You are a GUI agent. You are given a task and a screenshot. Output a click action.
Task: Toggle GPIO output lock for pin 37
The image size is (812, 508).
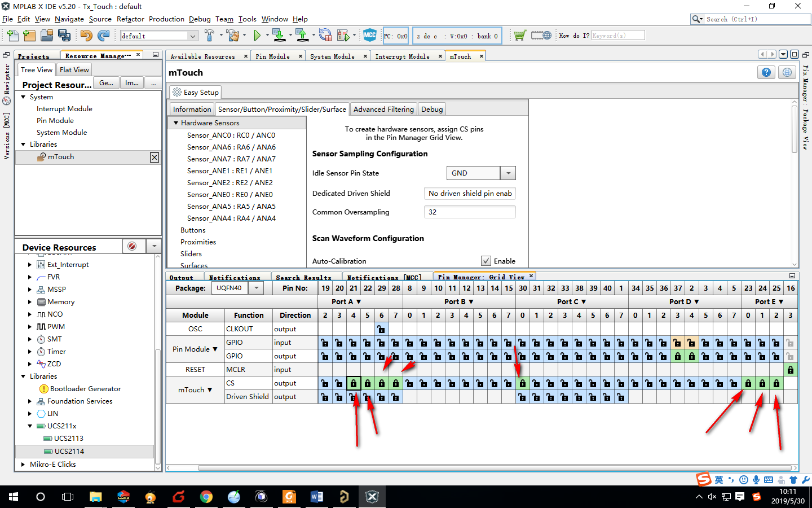click(x=678, y=356)
